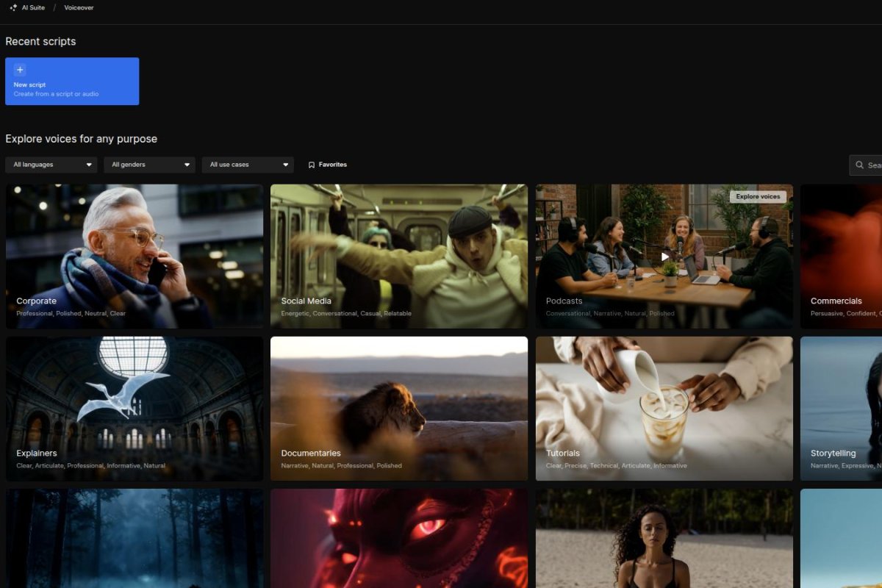Open the All genders dropdown
Viewport: 882px width, 588px height.
[x=149, y=164]
